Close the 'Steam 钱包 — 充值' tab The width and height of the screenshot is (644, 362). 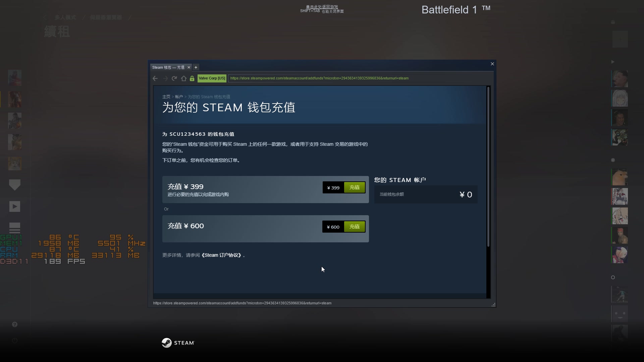pyautogui.click(x=189, y=67)
